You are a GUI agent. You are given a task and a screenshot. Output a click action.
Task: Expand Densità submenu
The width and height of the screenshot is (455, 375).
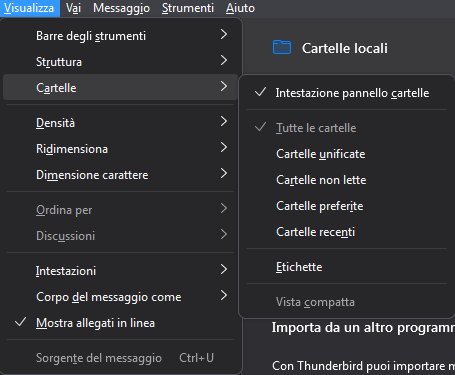120,123
